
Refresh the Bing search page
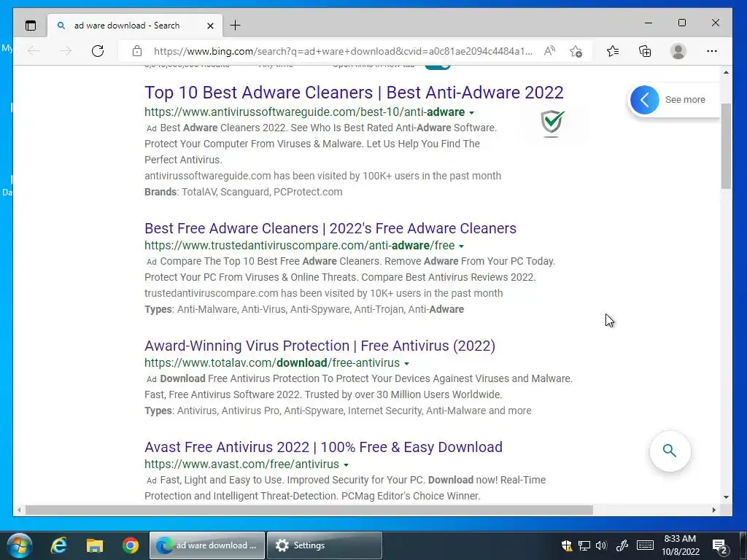pyautogui.click(x=98, y=51)
